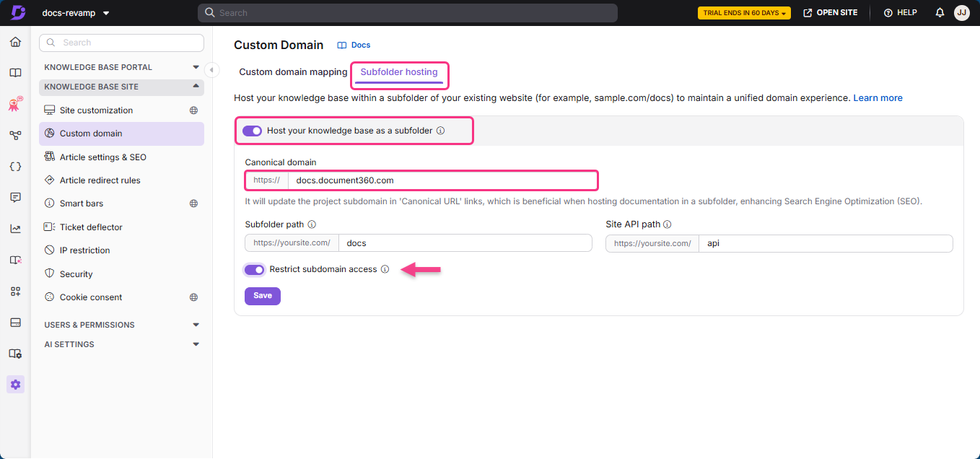Open the API documentation braces icon

(x=15, y=166)
